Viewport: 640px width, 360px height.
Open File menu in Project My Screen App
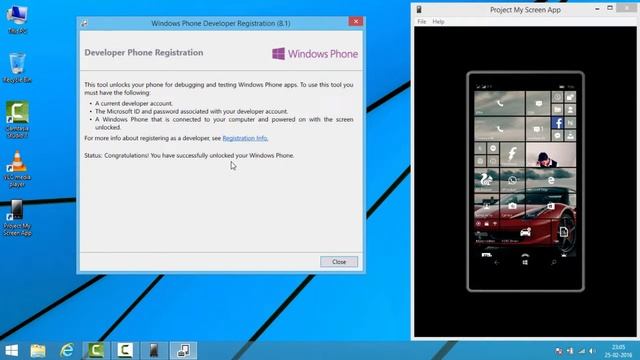[422, 22]
